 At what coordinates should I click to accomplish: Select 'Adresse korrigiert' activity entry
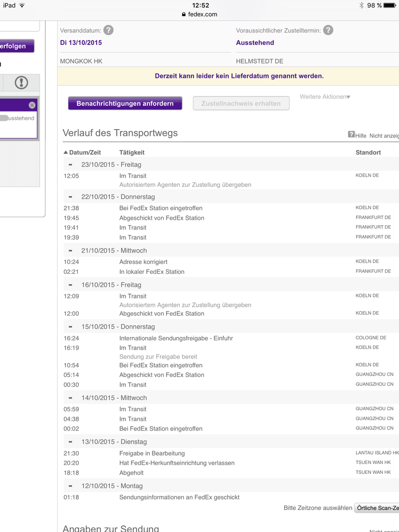(143, 262)
